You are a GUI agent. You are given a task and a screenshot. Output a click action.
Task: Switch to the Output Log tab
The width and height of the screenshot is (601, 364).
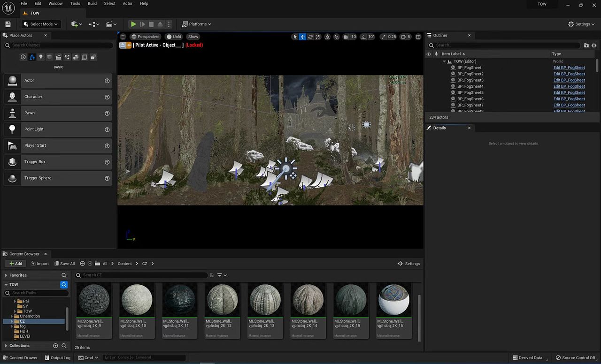[57, 357]
